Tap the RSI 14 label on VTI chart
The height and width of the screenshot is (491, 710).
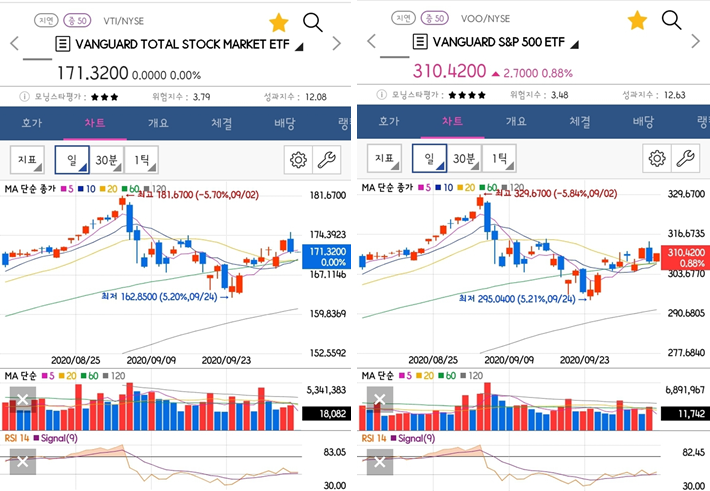pos(17,438)
